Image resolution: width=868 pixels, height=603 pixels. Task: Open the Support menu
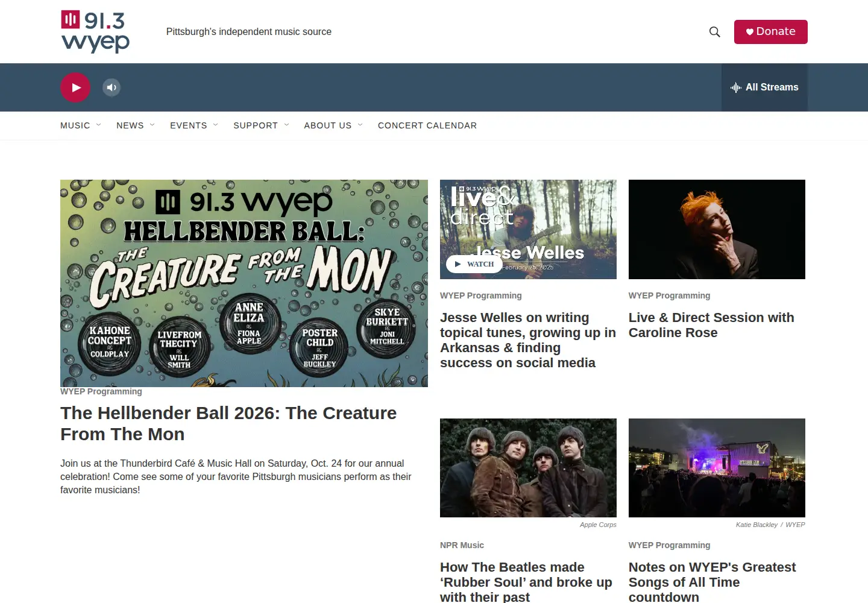pos(256,125)
